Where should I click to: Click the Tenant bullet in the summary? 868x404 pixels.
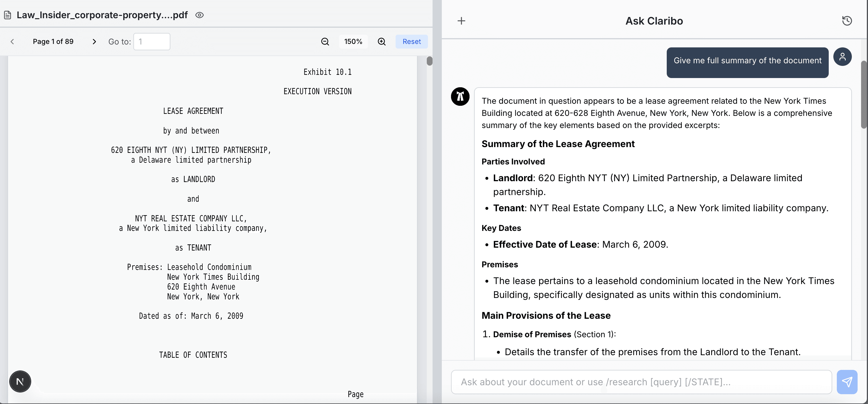[x=661, y=208]
